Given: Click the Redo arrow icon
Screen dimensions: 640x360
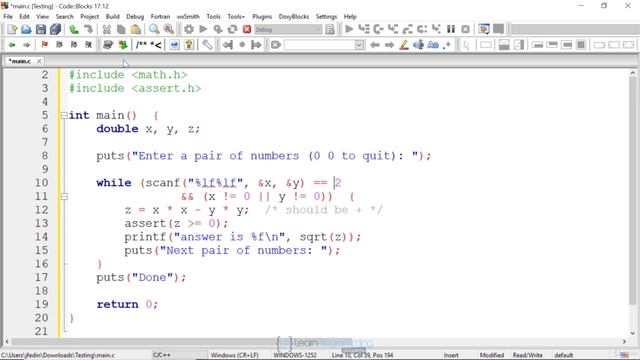Looking at the screenshot, I should tap(88, 29).
